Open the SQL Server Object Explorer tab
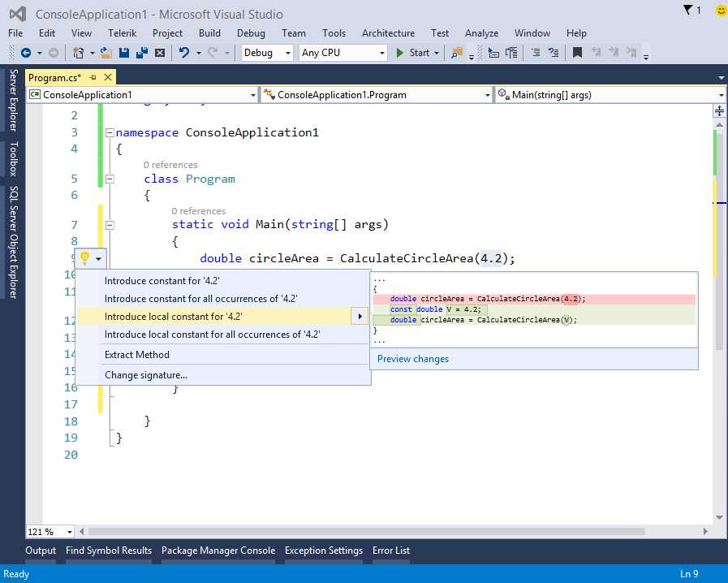The image size is (728, 583). pos(14,242)
